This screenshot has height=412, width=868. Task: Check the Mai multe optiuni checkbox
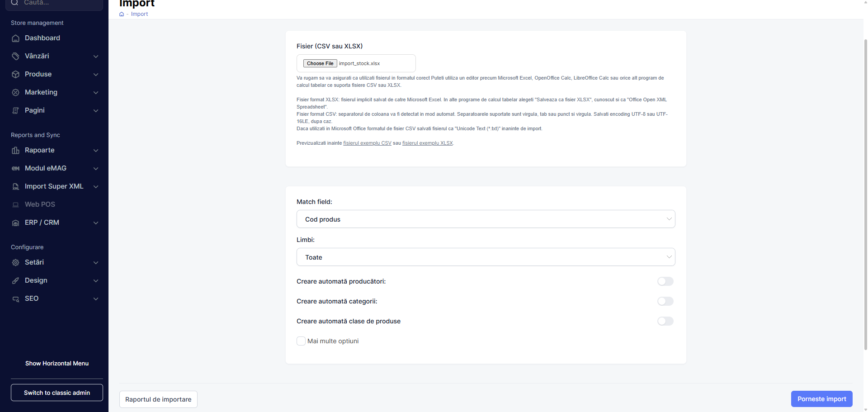[301, 341]
